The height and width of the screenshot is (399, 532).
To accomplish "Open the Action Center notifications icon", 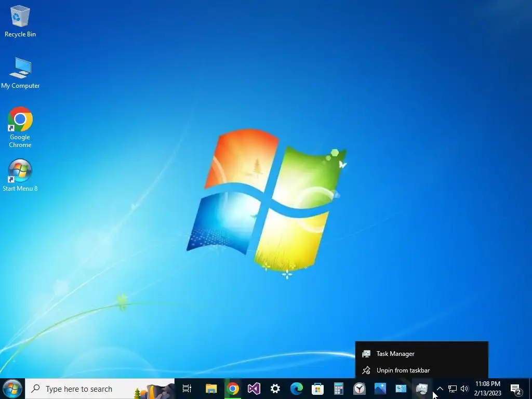I will coord(516,389).
